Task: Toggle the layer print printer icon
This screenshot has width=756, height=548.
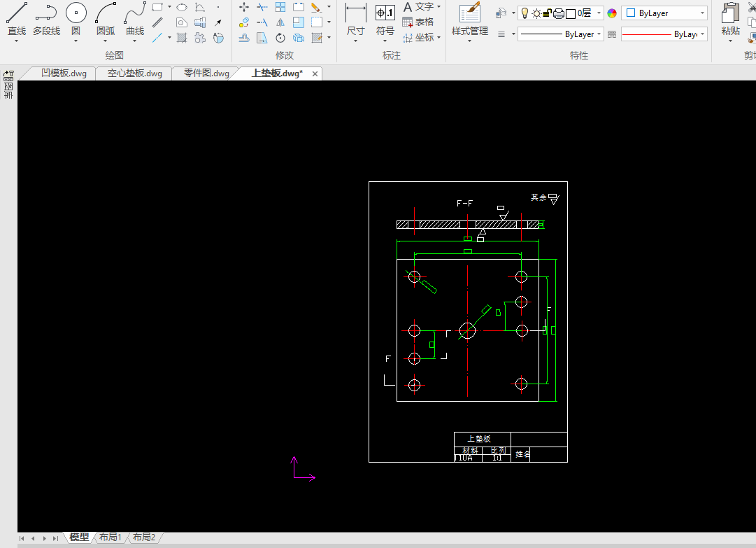Action: (x=558, y=13)
